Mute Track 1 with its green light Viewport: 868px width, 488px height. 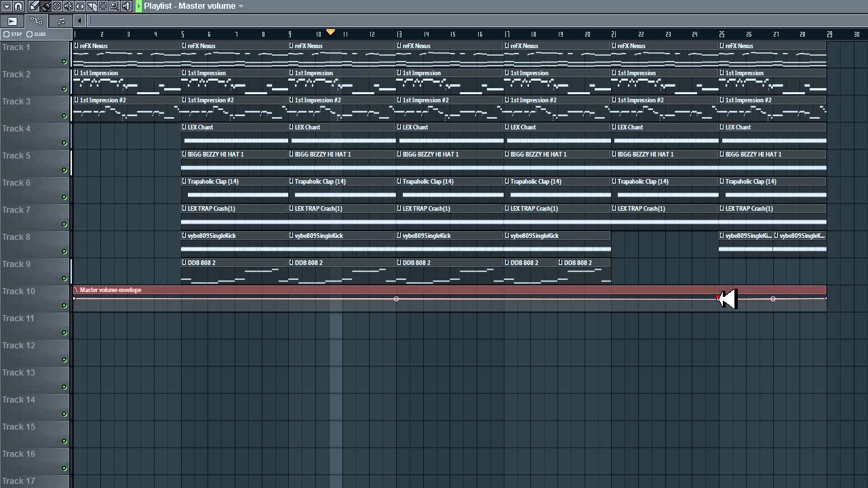(x=64, y=62)
